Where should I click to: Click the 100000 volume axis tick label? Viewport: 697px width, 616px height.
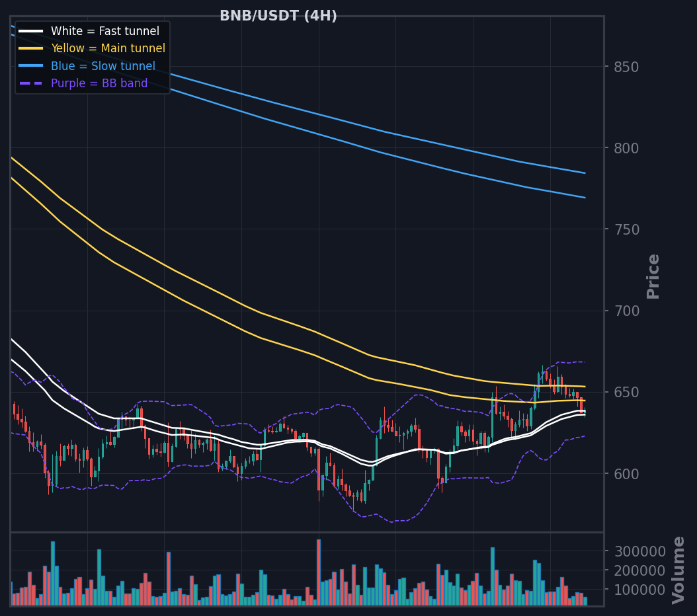[x=639, y=590]
